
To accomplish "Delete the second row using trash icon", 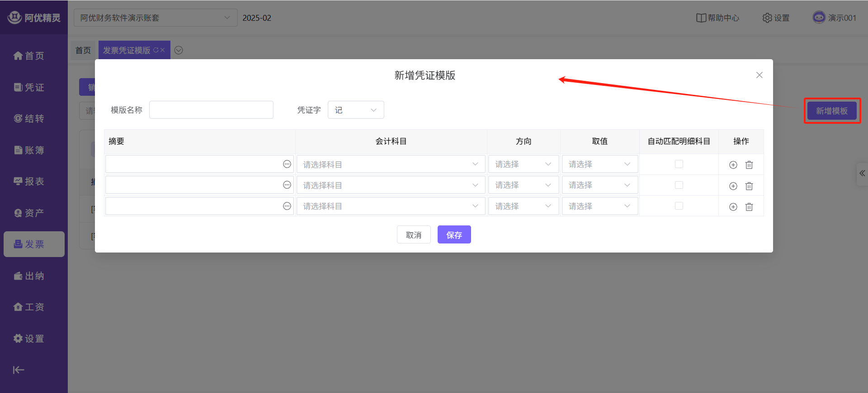I will tap(749, 186).
